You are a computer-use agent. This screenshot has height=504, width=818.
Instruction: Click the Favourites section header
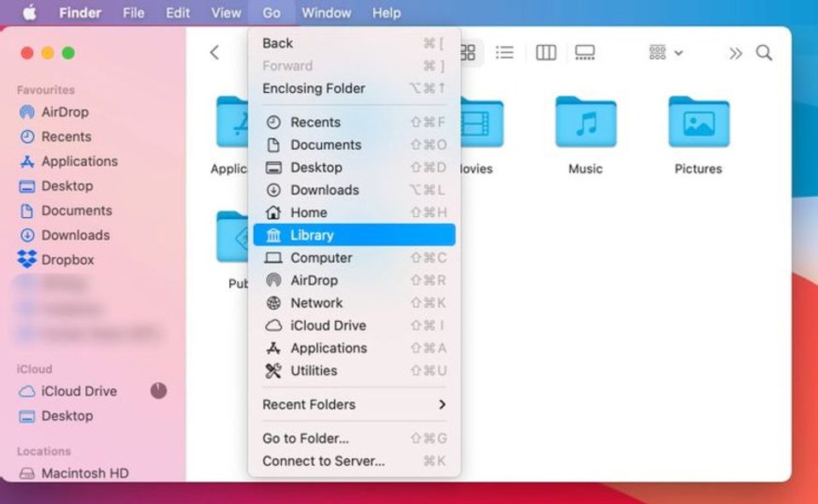[46, 90]
